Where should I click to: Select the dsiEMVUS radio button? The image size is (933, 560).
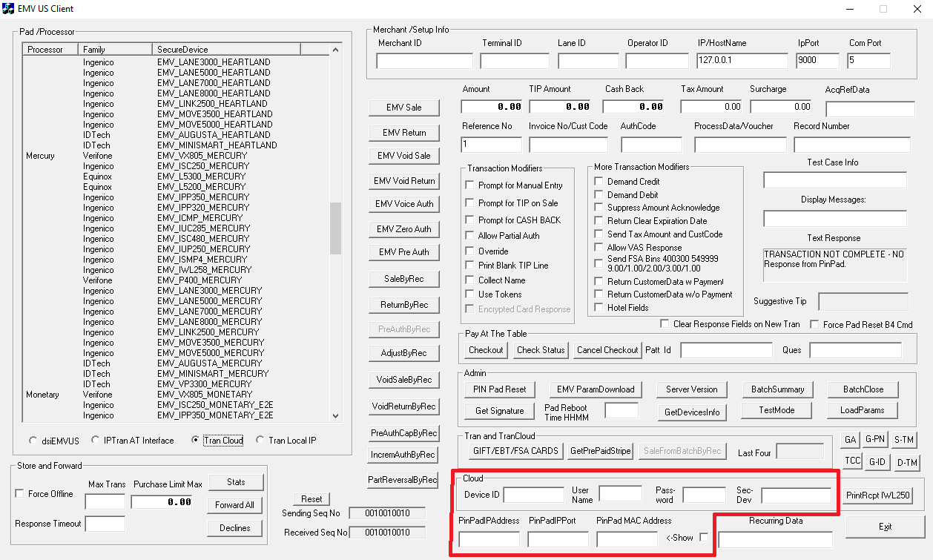pos(33,441)
